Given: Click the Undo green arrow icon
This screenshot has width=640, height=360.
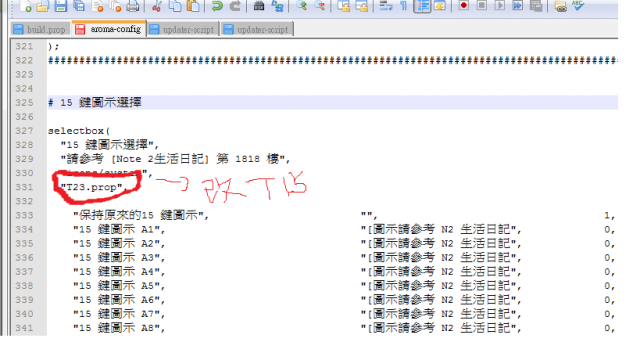Looking at the screenshot, I should pyautogui.click(x=217, y=6).
